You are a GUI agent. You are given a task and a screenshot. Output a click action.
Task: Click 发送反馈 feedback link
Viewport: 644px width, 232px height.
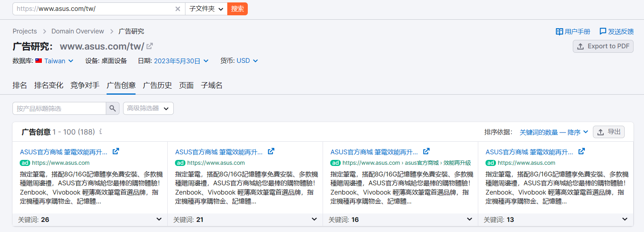[x=616, y=31]
